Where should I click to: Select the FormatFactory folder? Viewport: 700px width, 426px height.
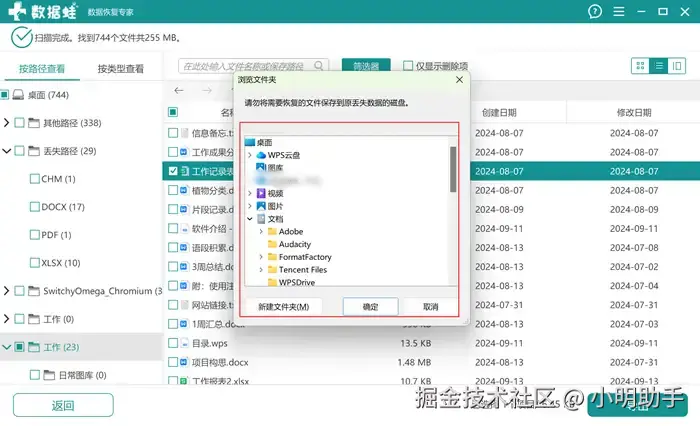300,257
